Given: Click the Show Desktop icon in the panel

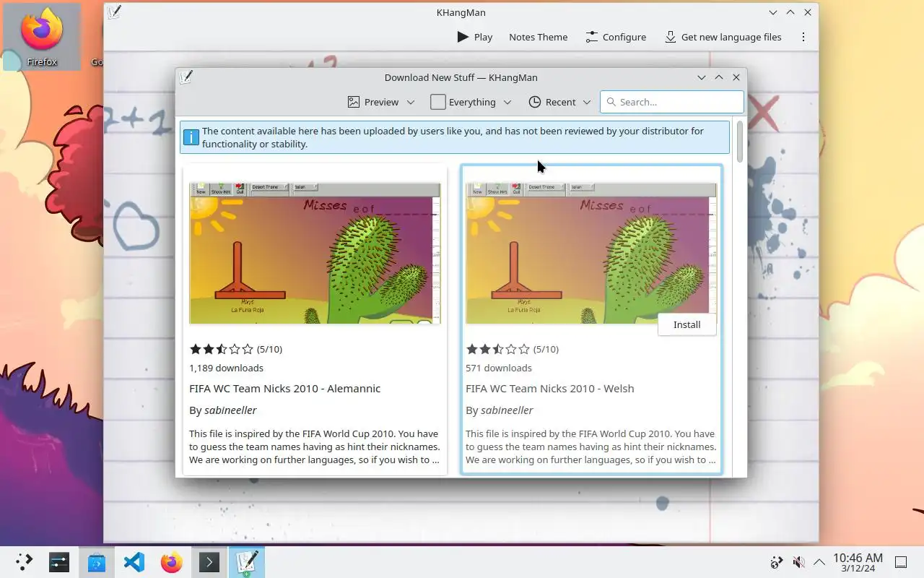Looking at the screenshot, I should click(901, 562).
